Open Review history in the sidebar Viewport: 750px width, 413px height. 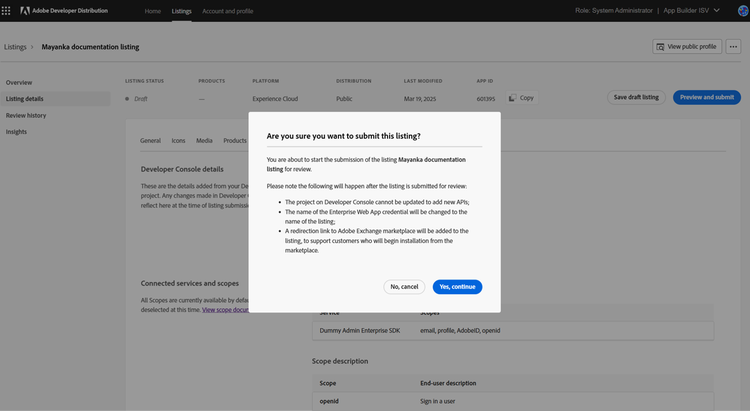26,115
